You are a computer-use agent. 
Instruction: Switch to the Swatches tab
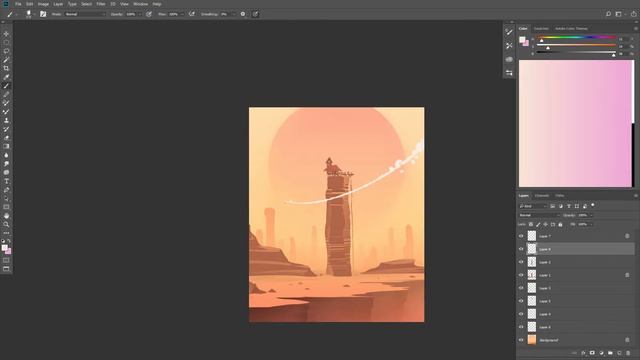pyautogui.click(x=541, y=29)
